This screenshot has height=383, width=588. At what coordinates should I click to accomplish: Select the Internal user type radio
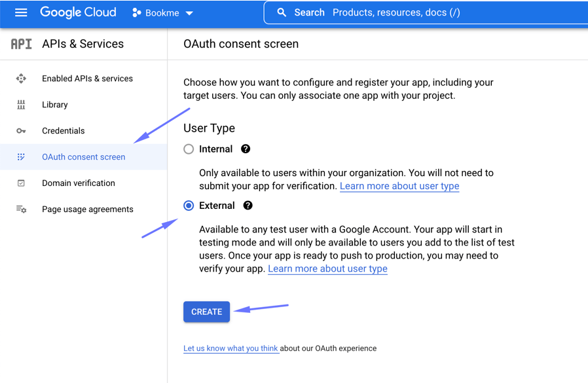[x=189, y=149]
